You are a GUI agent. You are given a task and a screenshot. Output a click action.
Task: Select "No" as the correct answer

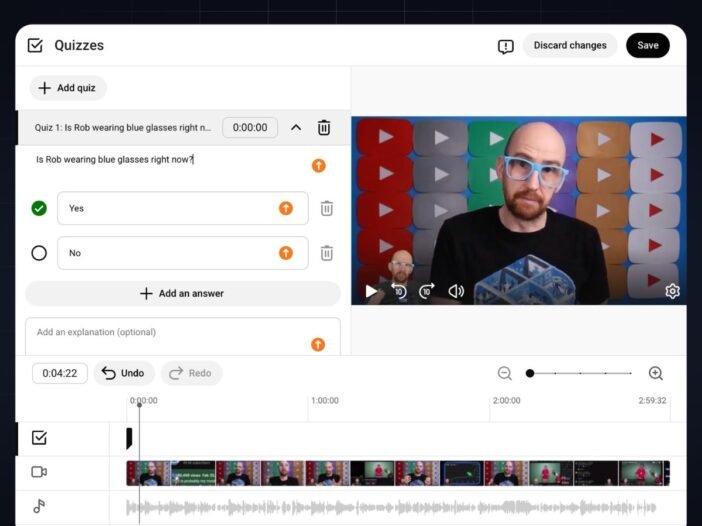tap(39, 253)
